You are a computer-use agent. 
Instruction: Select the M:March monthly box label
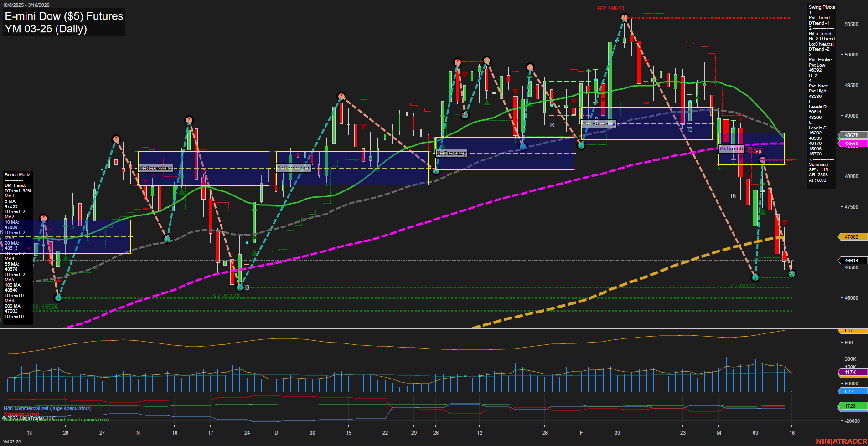731,149
